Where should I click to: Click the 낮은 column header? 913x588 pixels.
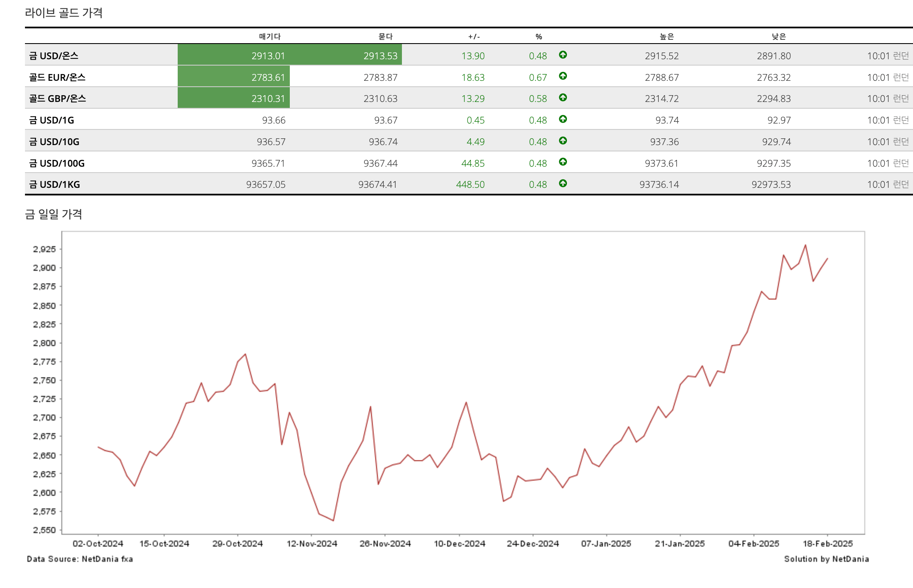click(779, 37)
